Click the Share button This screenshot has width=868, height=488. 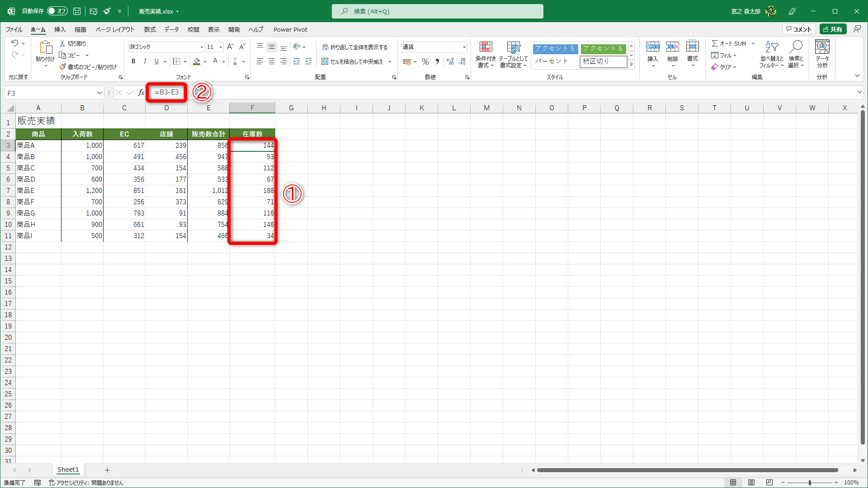[833, 29]
